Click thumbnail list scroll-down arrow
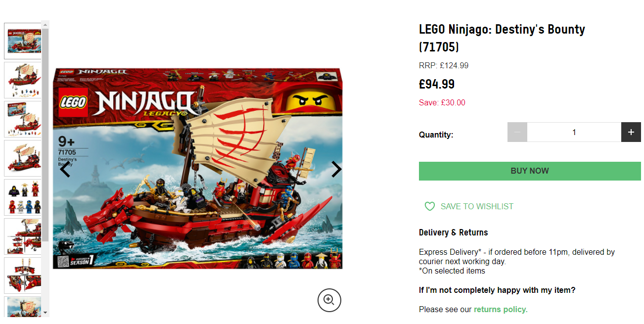Viewport: 644px width, 324px height. (x=46, y=313)
